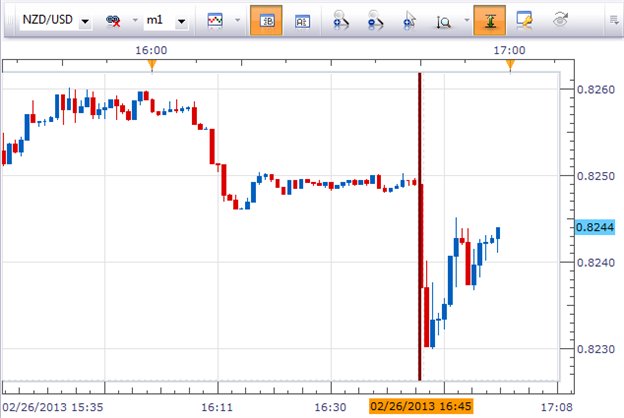Screen dimensions: 624x418
Task: Expand the chart type dropdown arrow
Action: coord(238,20)
